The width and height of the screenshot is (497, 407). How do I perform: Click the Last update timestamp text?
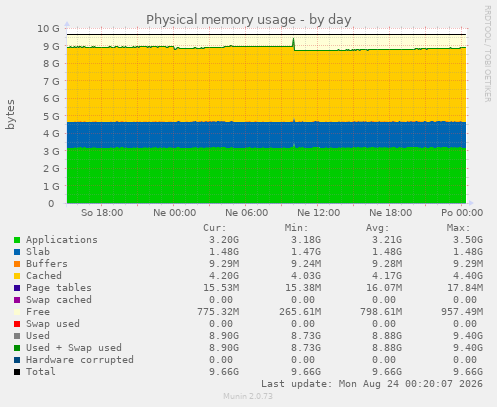pyautogui.click(x=372, y=384)
